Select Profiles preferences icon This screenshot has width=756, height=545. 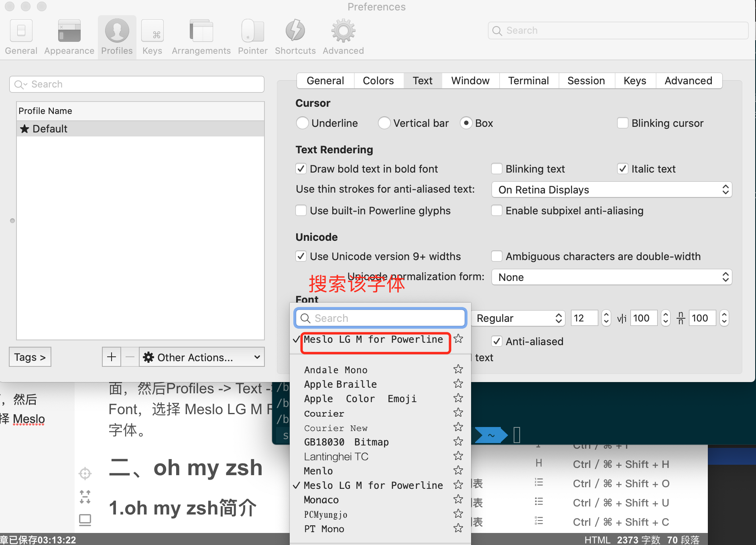[117, 37]
